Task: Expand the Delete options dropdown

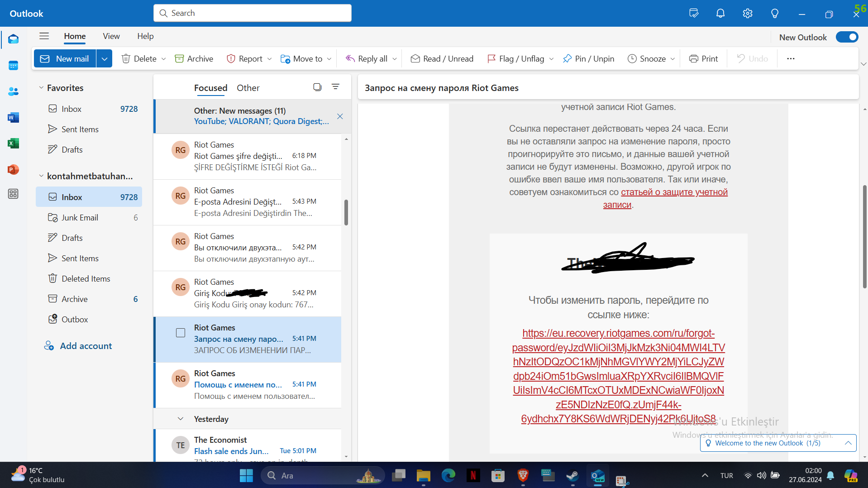Action: [x=163, y=59]
